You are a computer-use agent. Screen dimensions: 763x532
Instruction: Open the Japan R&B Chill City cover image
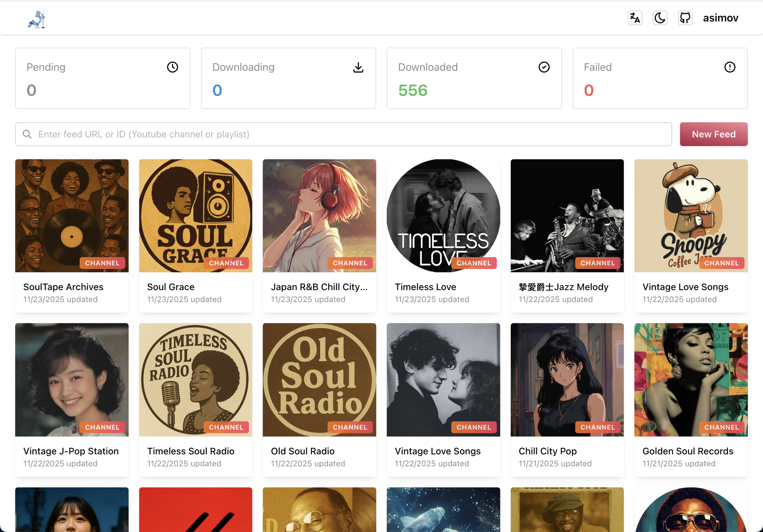pyautogui.click(x=320, y=216)
